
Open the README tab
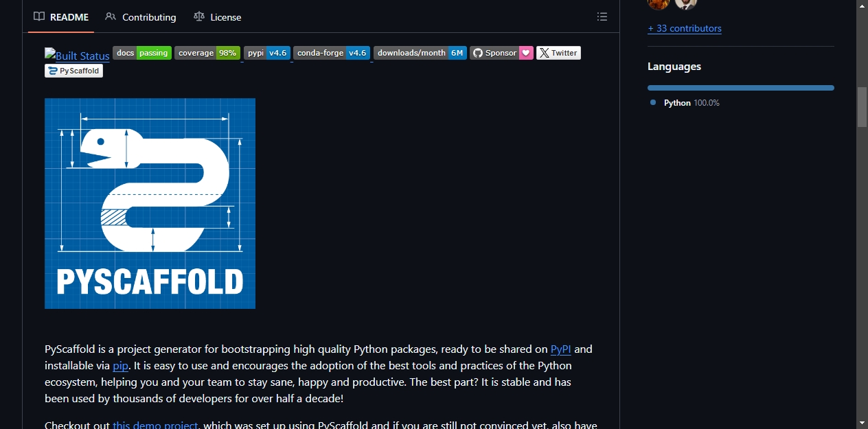tap(61, 17)
